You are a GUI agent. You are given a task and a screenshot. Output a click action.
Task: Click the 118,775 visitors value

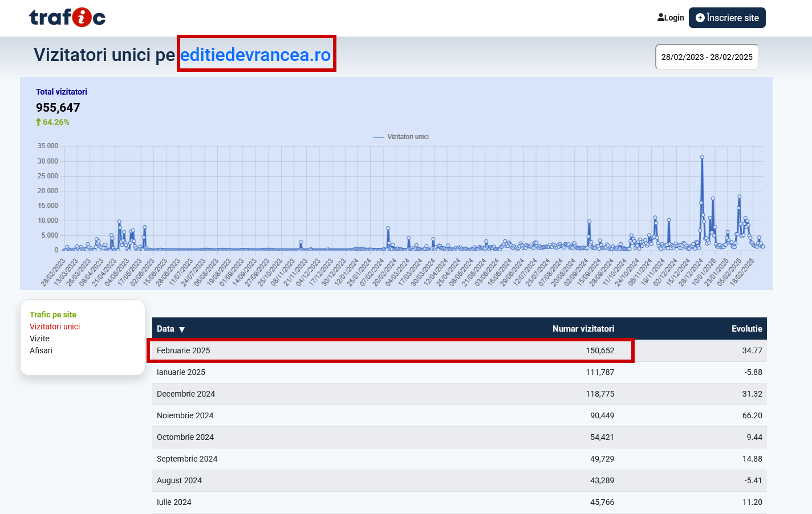600,394
